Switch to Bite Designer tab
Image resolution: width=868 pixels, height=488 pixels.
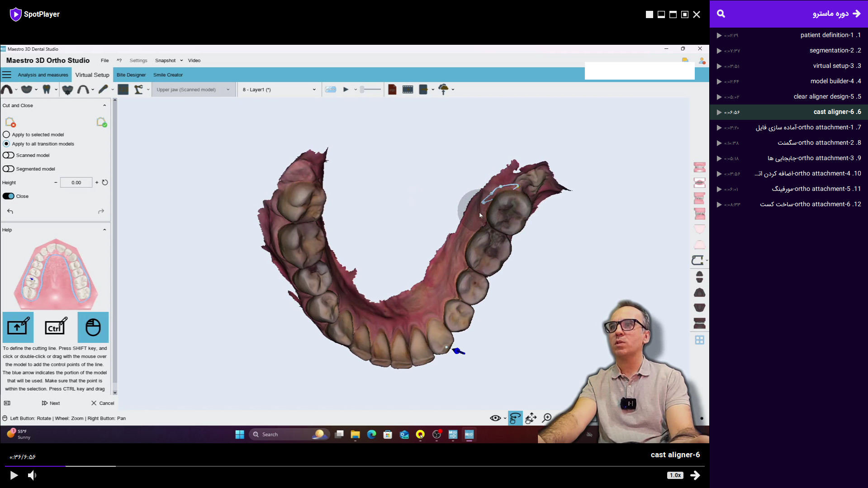(x=131, y=75)
